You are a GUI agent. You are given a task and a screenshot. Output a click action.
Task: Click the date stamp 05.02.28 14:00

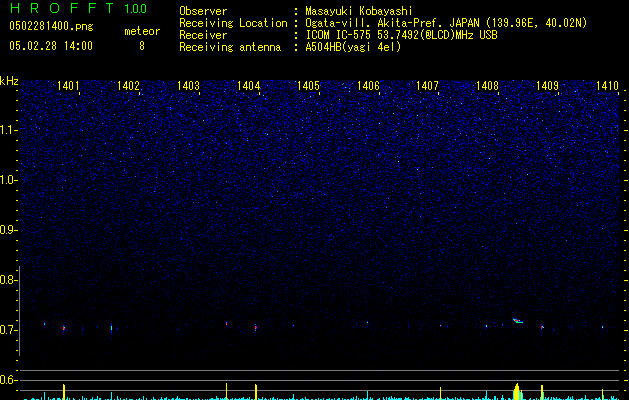(x=51, y=46)
